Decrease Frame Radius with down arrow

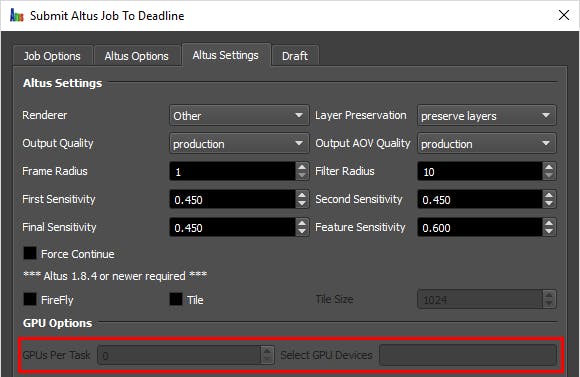[x=302, y=176]
